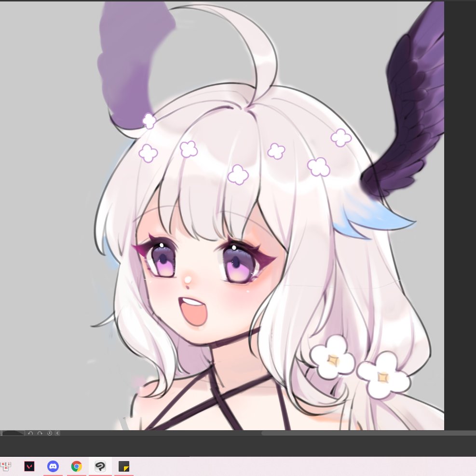Switch to Google Chrome in the taskbar
Viewport: 476px width, 476px height.
[x=77, y=466]
